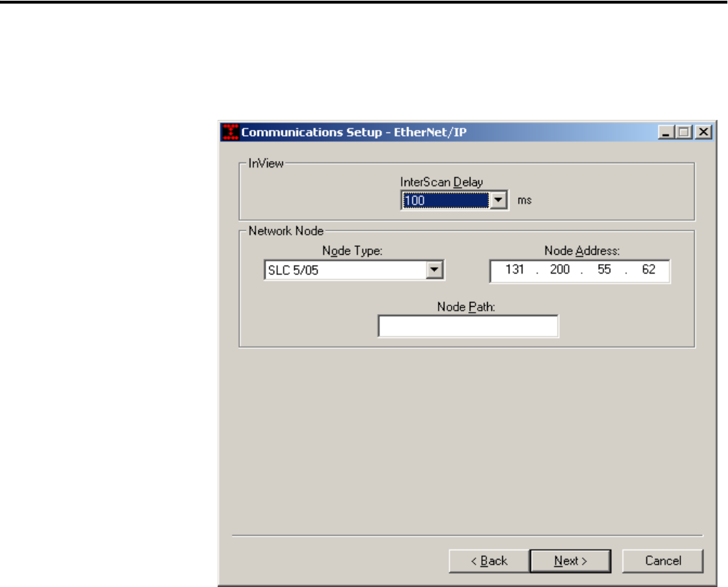
Task: Click the Node Address: label
Action: click(x=582, y=251)
